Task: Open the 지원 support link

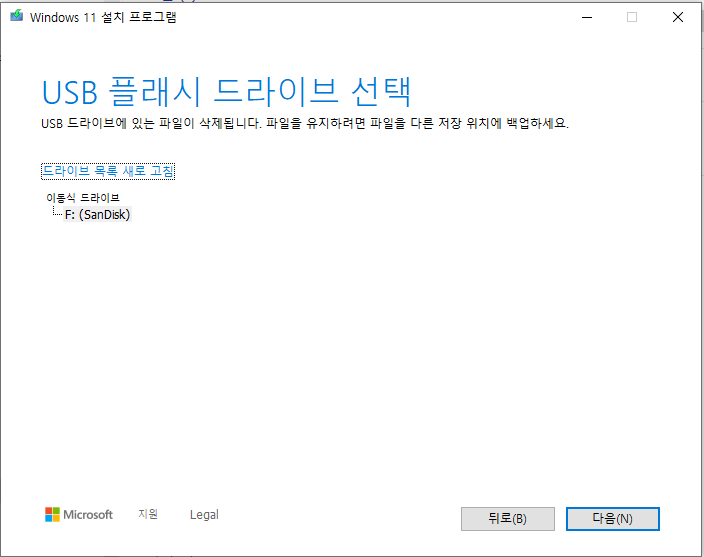Action: 148,514
